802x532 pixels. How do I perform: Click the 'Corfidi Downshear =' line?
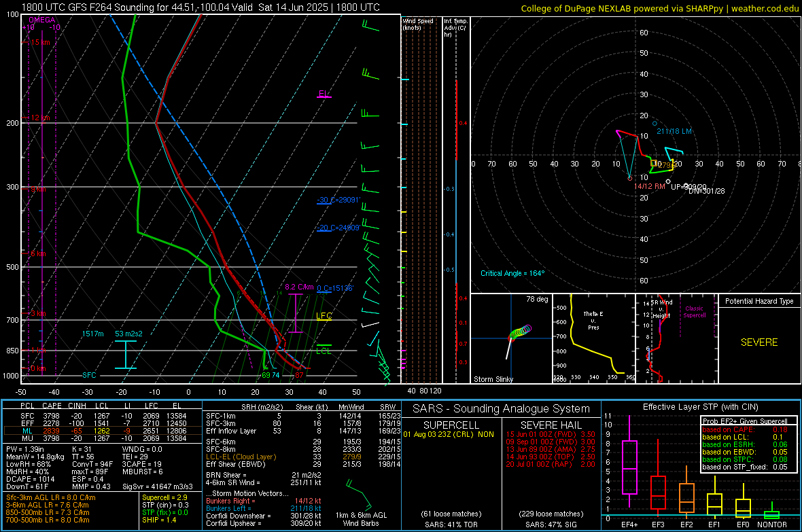pos(264,516)
